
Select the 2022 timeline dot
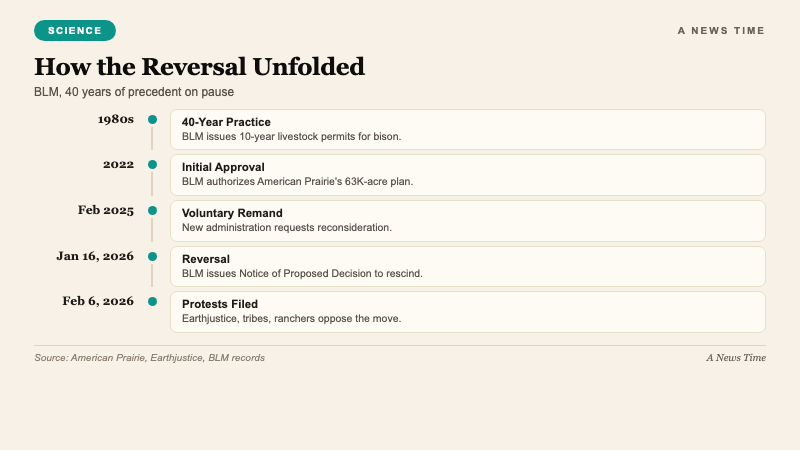tap(152, 165)
